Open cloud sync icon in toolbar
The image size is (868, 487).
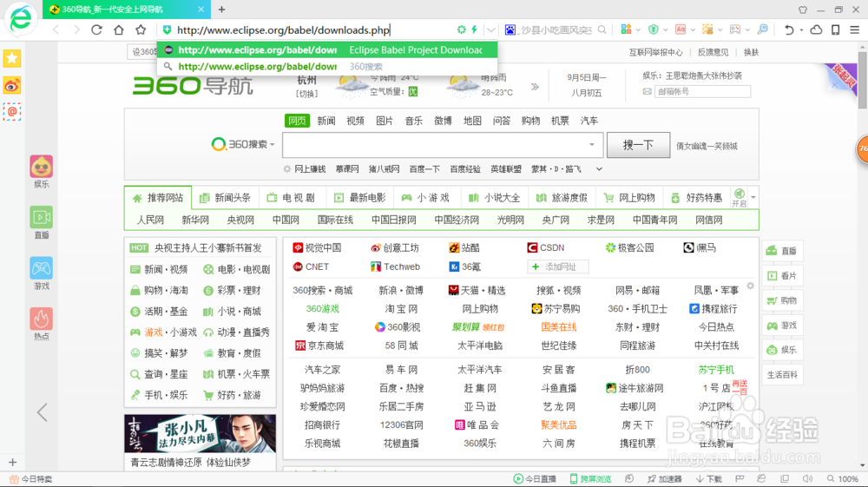click(816, 30)
